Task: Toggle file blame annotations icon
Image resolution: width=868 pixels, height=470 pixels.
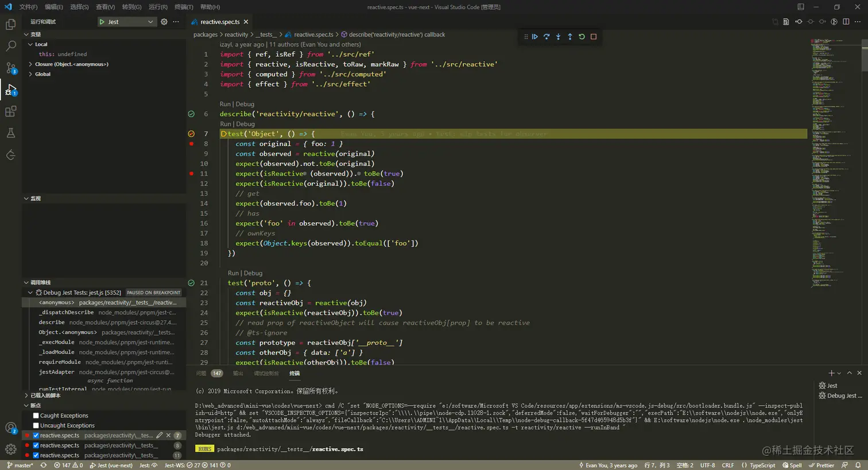Action: click(834, 22)
